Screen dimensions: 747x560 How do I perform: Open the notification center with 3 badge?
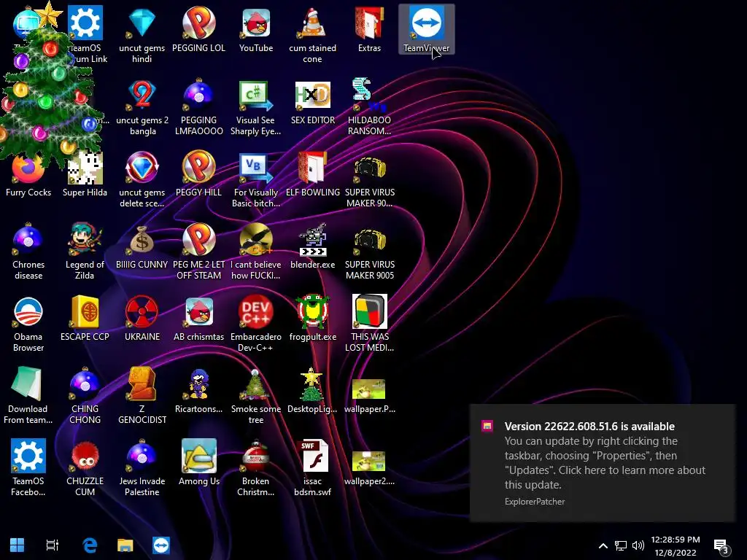tap(721, 546)
